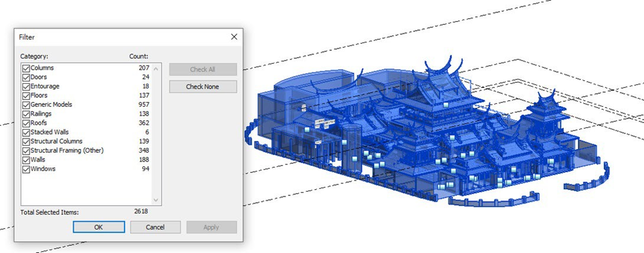
Task: Close the Filter dialog with X
Action: pyautogui.click(x=234, y=37)
